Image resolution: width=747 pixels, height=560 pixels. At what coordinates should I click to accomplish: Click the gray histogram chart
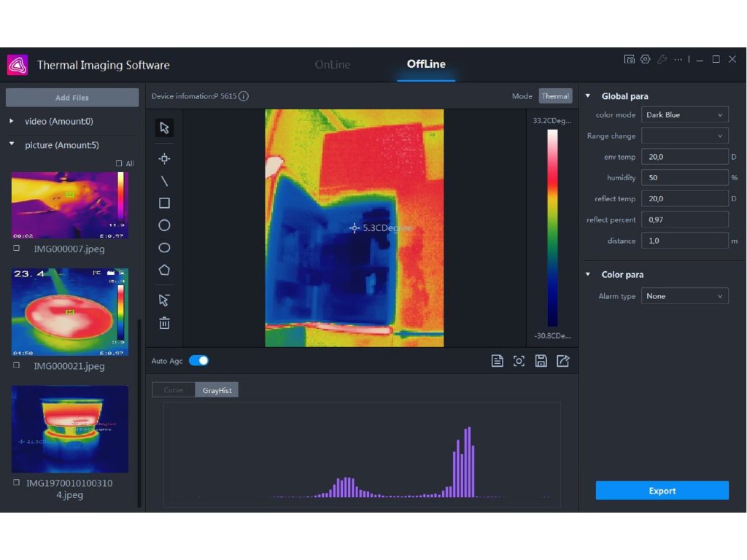(362, 454)
